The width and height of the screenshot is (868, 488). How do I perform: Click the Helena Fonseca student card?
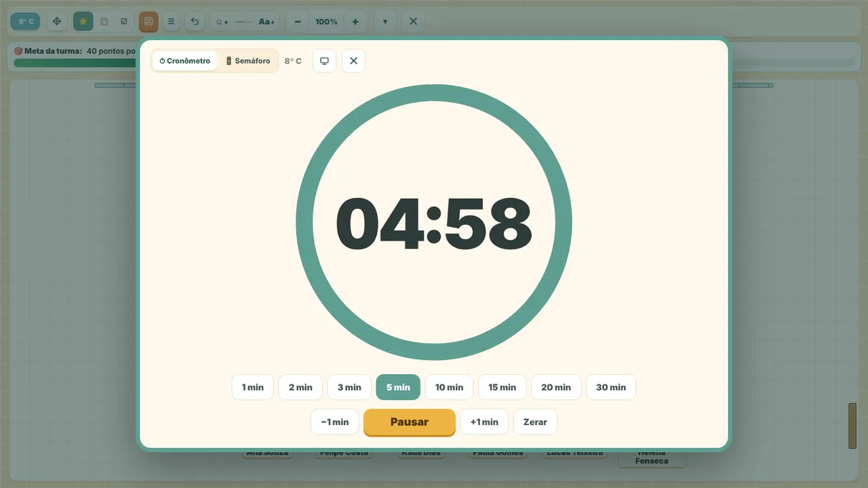pyautogui.click(x=652, y=457)
